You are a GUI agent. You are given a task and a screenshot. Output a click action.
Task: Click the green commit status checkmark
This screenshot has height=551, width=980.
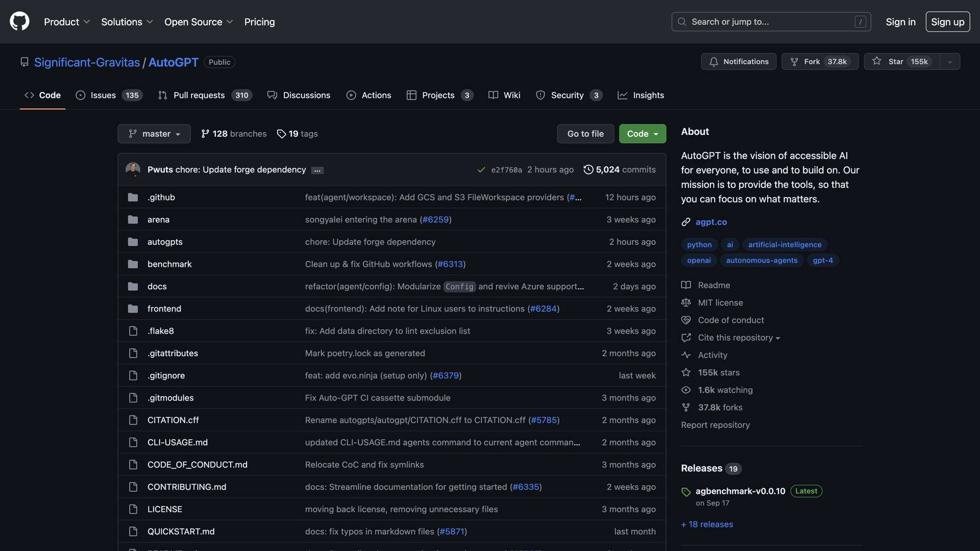pos(481,170)
